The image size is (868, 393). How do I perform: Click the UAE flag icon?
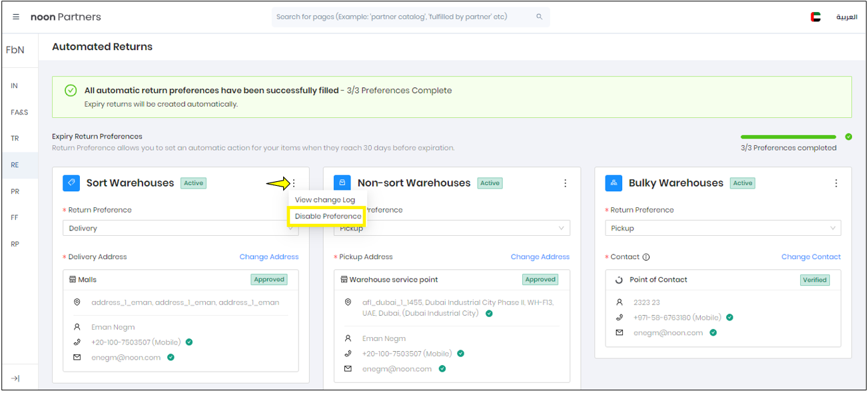[x=815, y=17]
